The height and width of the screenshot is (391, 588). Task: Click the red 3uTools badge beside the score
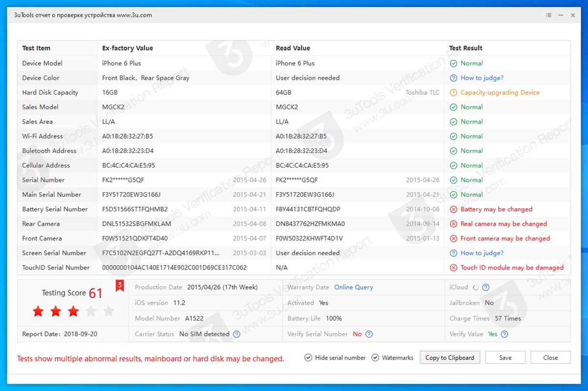(120, 286)
